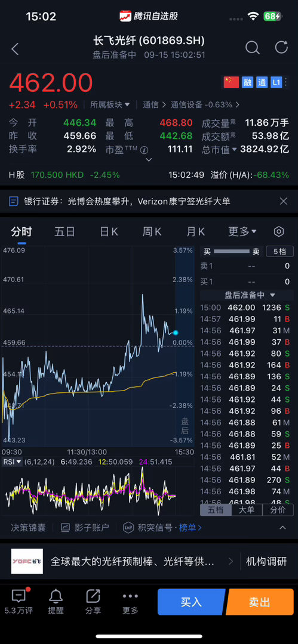Go back with the left arrow icon
Viewport: 298px width, 644px height.
click(x=16, y=49)
